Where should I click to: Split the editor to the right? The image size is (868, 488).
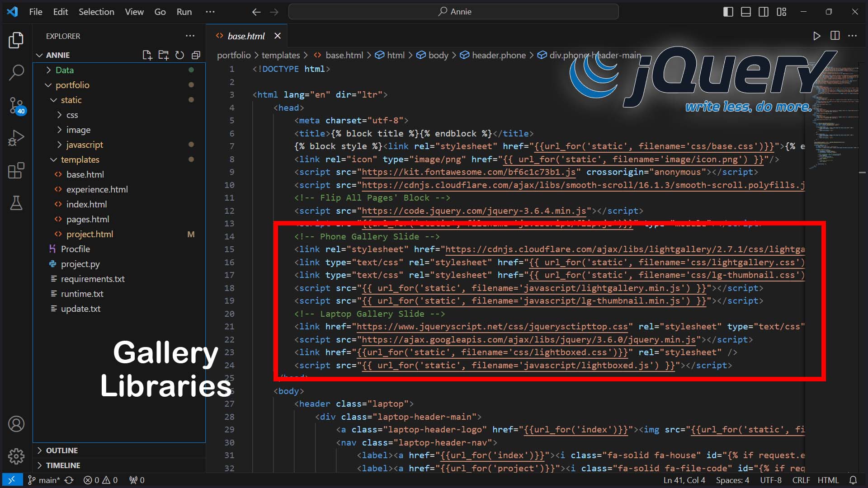[835, 36]
